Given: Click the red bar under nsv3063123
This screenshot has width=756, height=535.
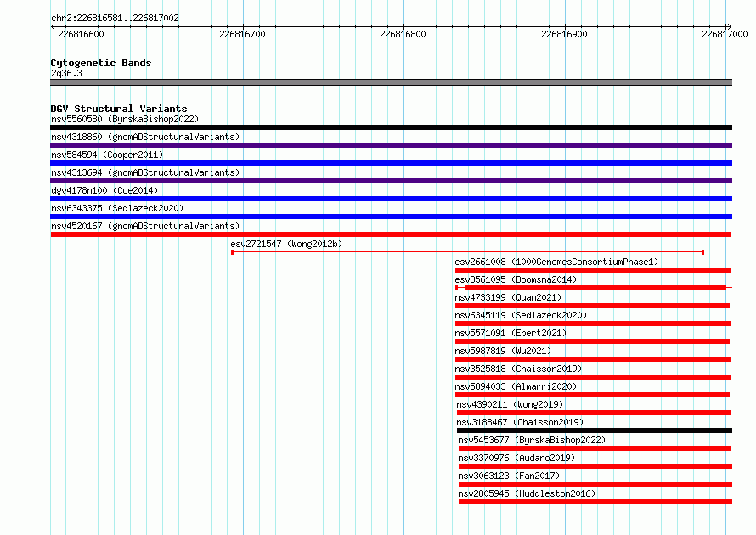Looking at the screenshot, I should point(595,484).
